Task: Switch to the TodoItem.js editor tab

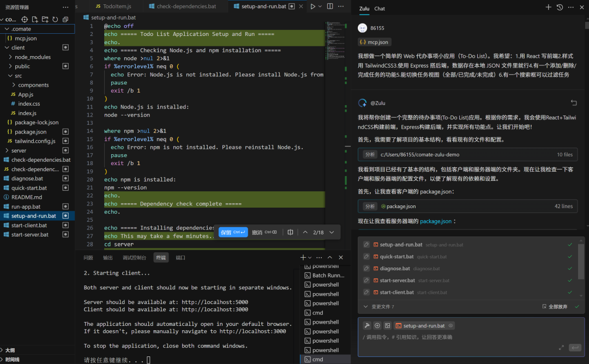Action: tap(113, 7)
